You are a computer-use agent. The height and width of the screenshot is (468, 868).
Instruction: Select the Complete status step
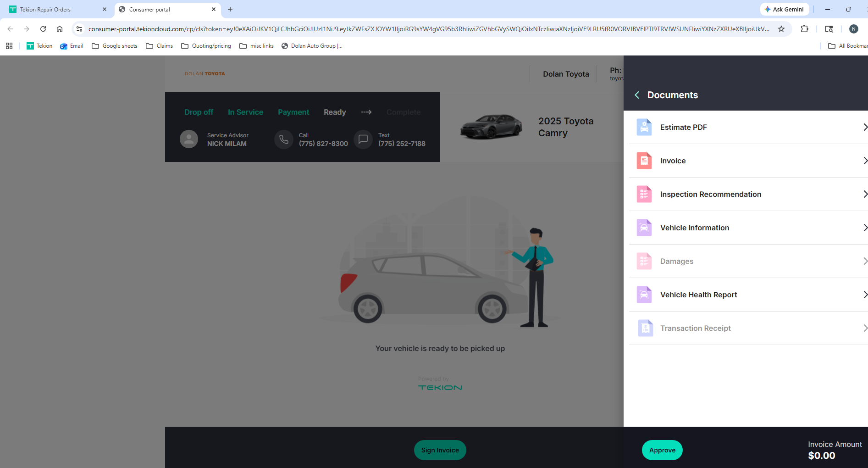pyautogui.click(x=403, y=112)
